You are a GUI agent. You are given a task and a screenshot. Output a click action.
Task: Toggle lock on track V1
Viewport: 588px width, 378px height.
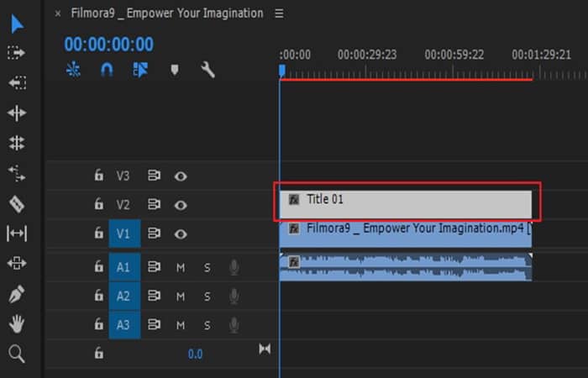98,233
